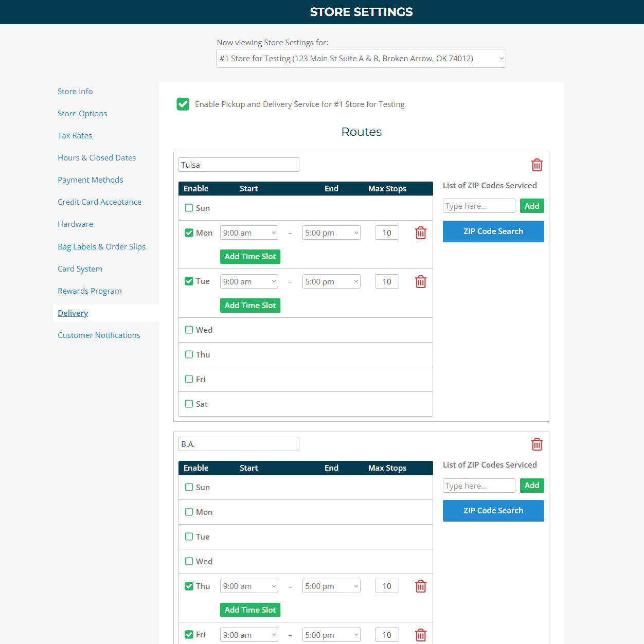644x644 pixels.
Task: Add Time Slot for Tulsa Monday
Action: 250,257
